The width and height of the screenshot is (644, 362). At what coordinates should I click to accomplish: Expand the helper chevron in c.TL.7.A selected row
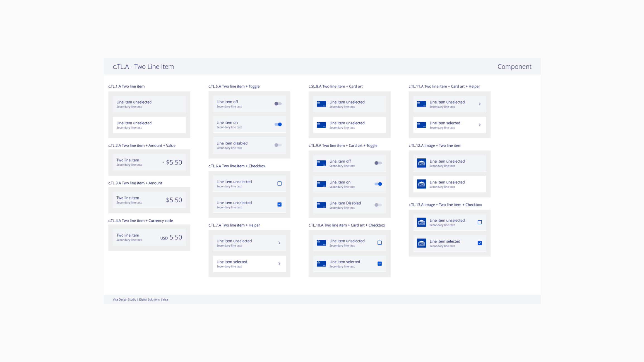(279, 263)
